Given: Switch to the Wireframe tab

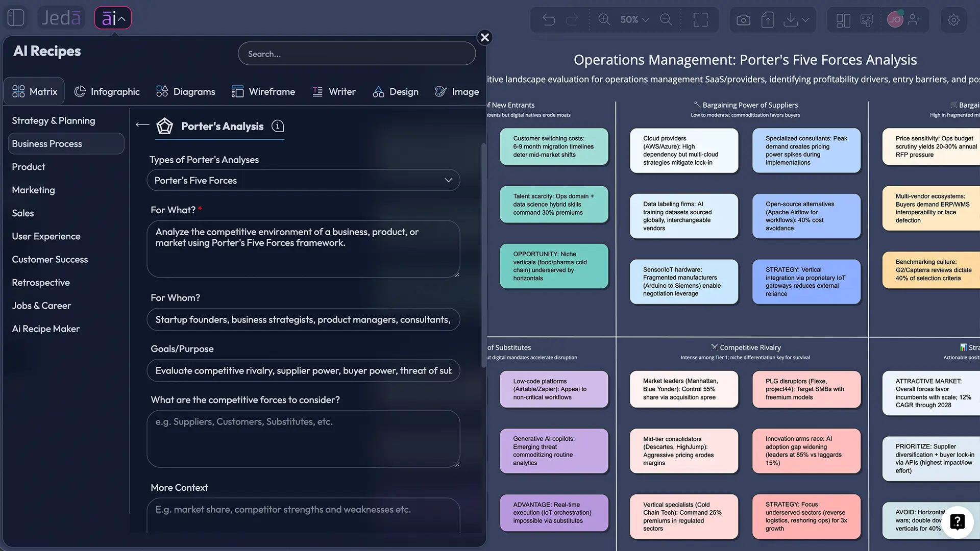Looking at the screenshot, I should tap(263, 92).
